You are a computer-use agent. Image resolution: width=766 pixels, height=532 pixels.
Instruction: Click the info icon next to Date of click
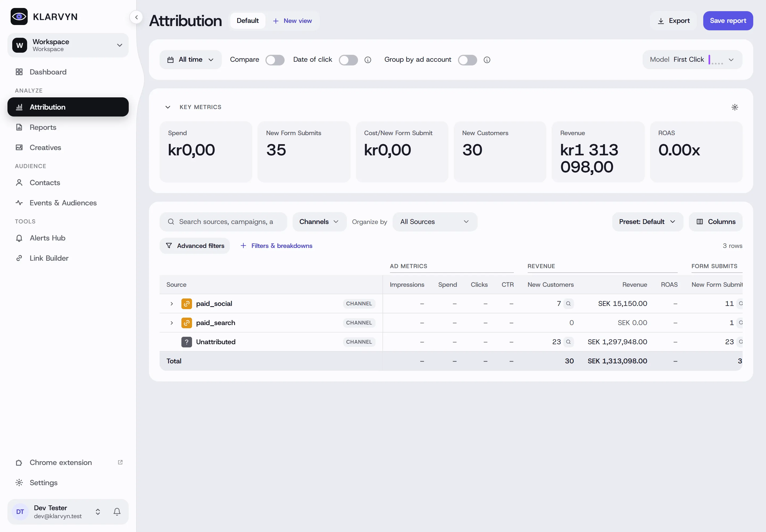coord(368,60)
